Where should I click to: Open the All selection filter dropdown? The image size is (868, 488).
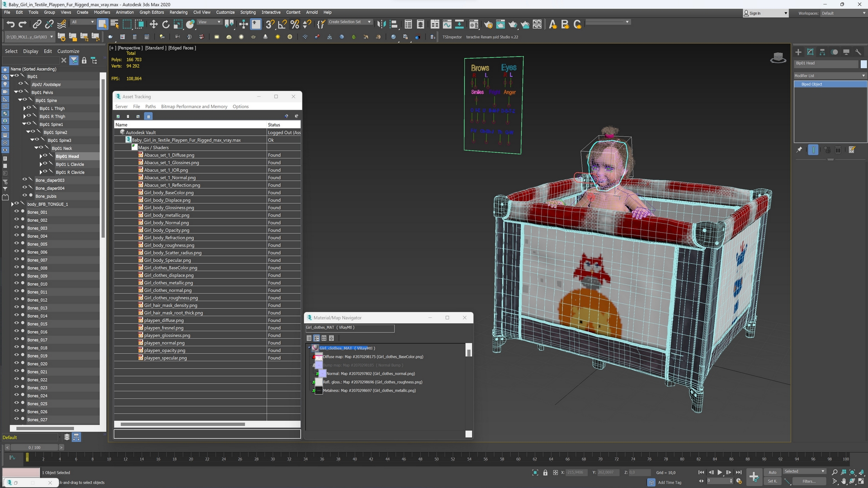[x=83, y=22]
